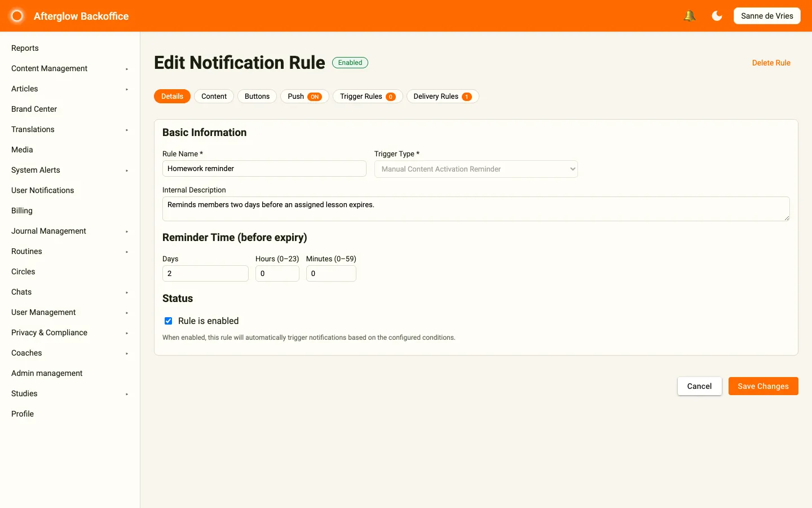812x508 pixels.
Task: Expand System Alerts section
Action: pyautogui.click(x=70, y=170)
